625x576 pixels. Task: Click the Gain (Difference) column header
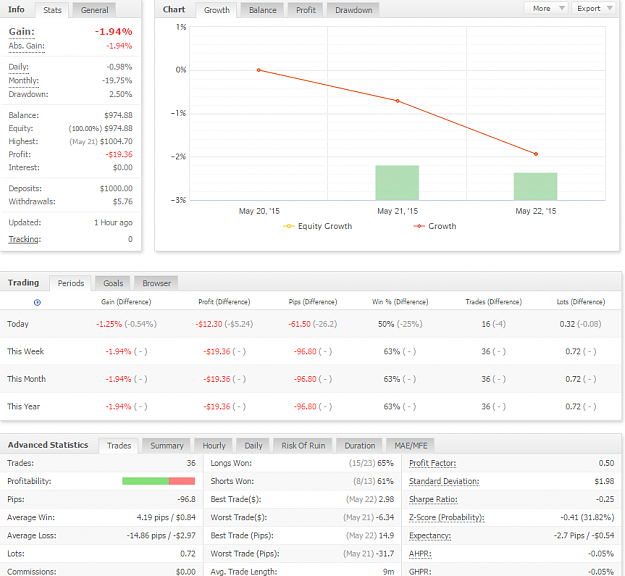[x=126, y=302]
